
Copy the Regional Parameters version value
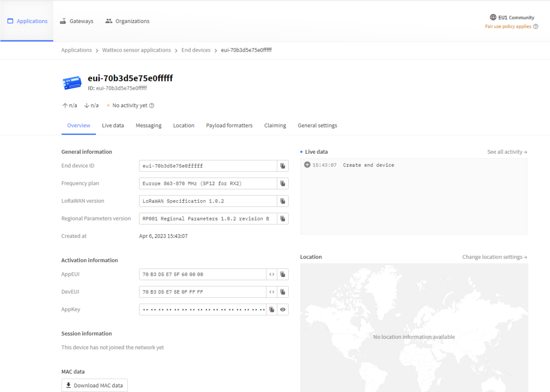pos(283,219)
